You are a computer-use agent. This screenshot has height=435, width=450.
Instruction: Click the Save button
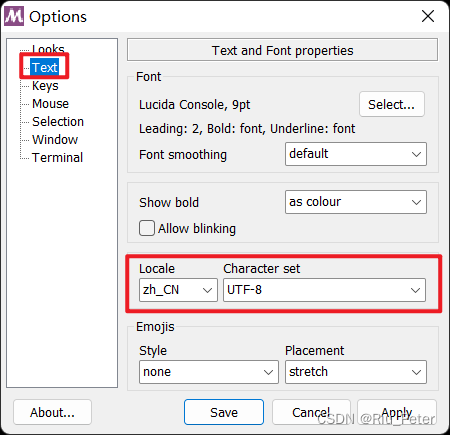[224, 412]
